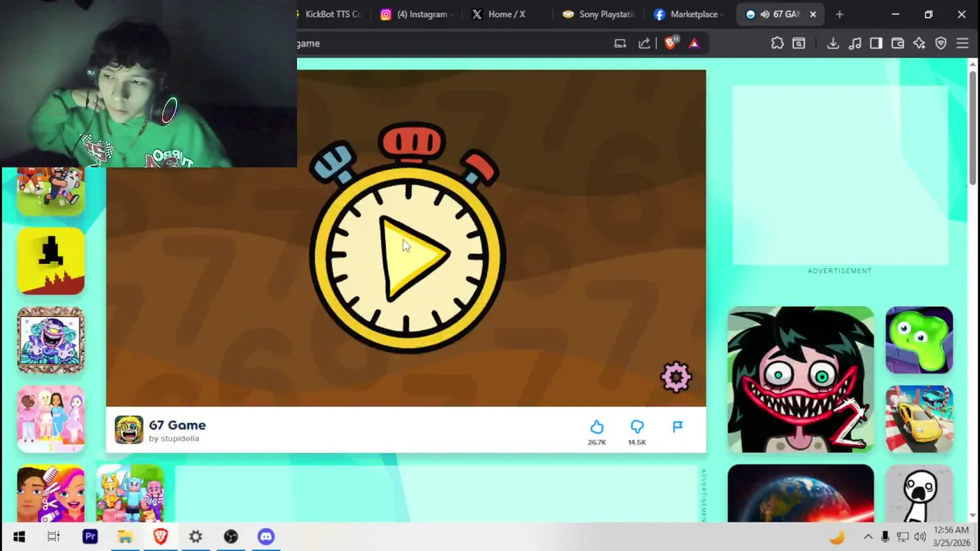This screenshot has height=551, width=980.
Task: Open the extensions puzzle icon
Action: [x=777, y=44]
